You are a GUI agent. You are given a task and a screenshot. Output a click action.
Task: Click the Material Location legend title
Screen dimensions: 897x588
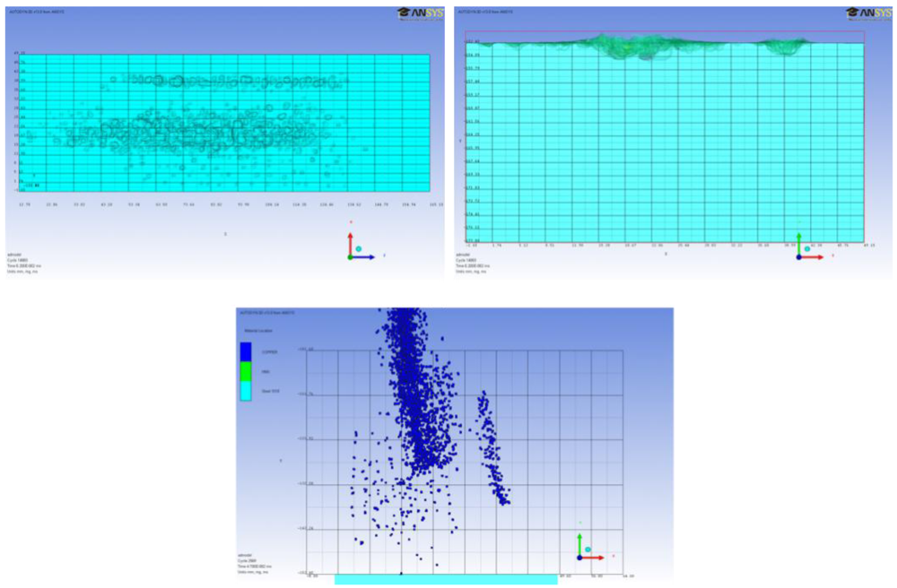(258, 331)
